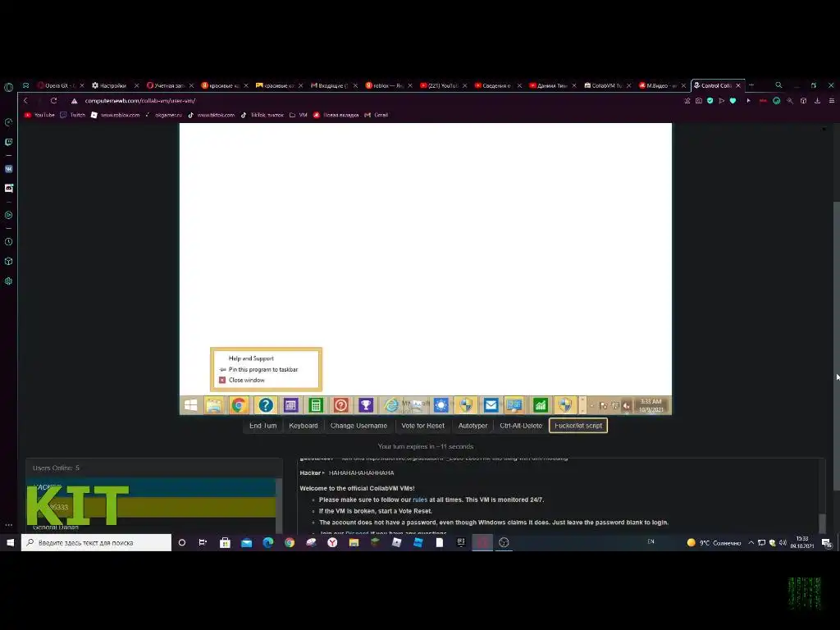This screenshot has width=840, height=630.
Task: Click the page vertical scrollbar
Action: click(836, 345)
